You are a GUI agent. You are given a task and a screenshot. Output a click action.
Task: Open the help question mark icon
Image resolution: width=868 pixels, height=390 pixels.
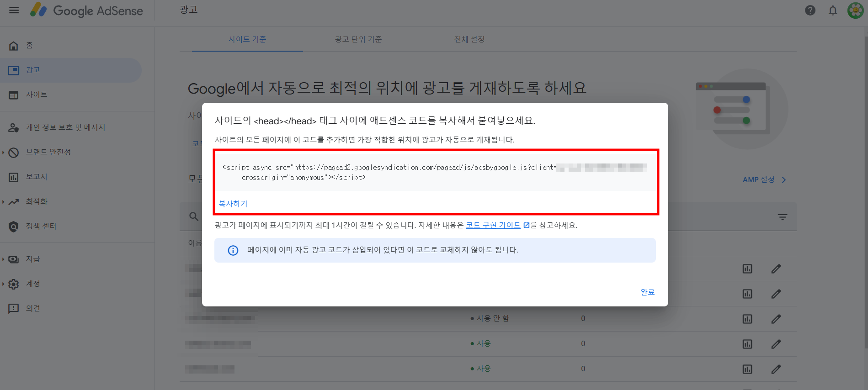click(x=810, y=11)
